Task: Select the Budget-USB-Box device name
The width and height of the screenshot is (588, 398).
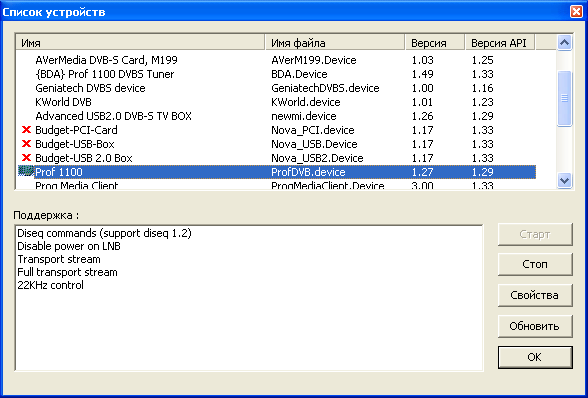Action: click(75, 144)
